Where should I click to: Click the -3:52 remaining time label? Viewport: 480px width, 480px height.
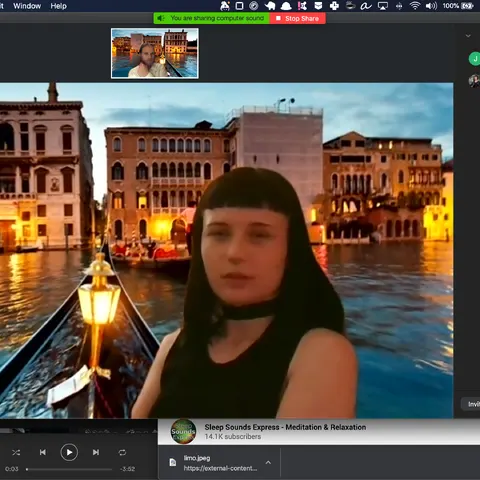[128, 469]
